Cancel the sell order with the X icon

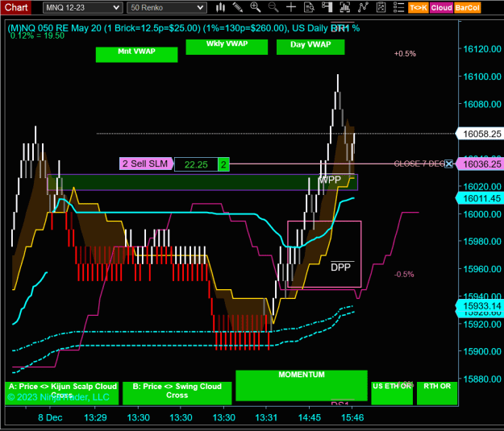pos(449,164)
